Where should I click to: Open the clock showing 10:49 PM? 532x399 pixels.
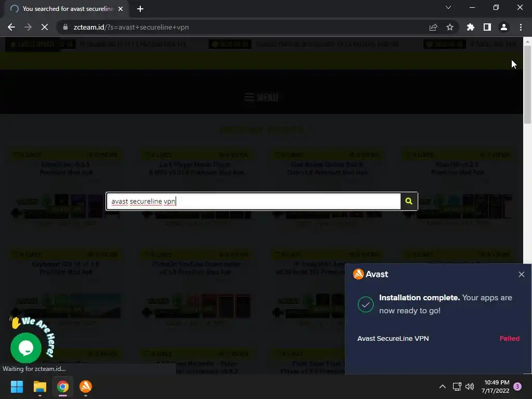tap(495, 387)
